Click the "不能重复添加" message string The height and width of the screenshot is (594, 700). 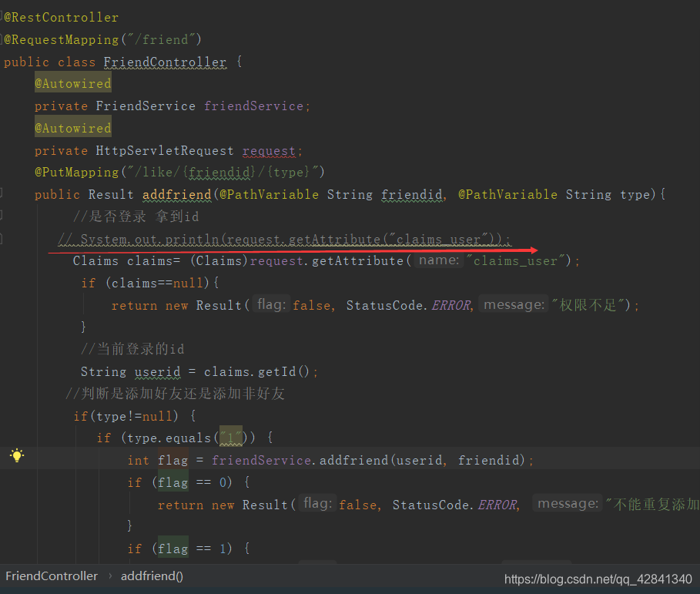pyautogui.click(x=652, y=504)
